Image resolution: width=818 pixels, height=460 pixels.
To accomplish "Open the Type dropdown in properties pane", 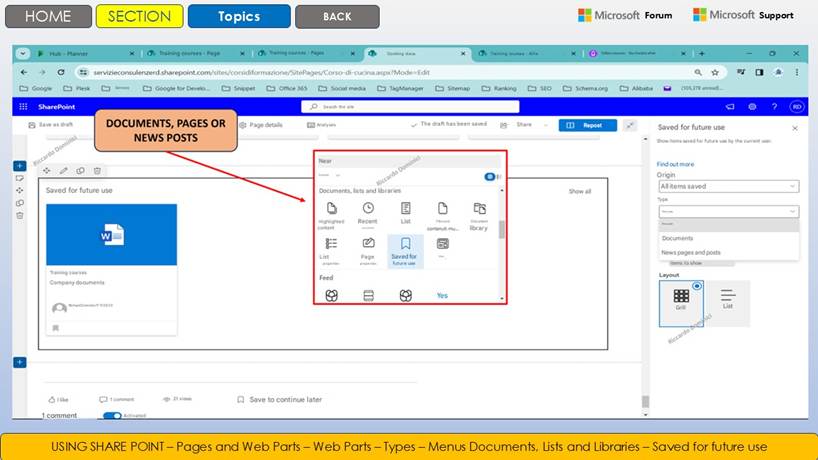I will (728, 211).
